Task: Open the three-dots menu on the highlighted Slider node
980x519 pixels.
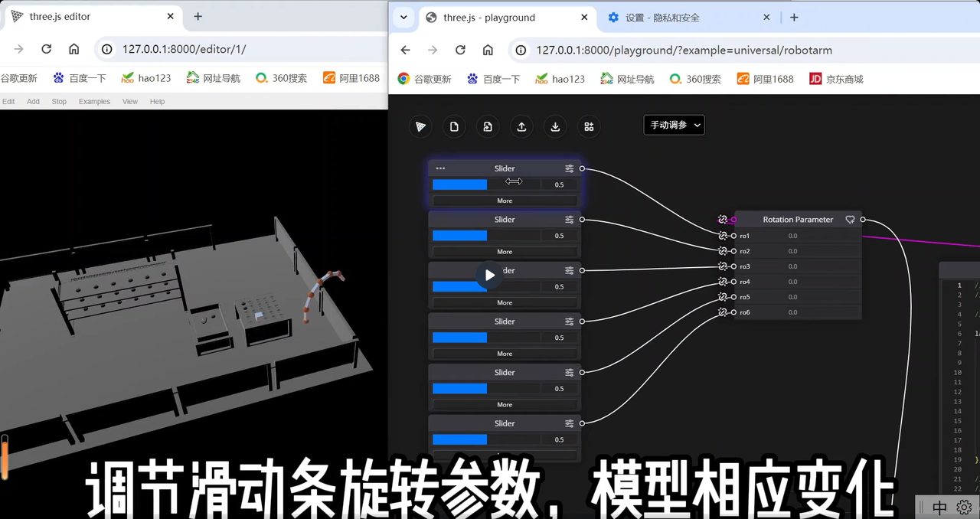Action: (440, 168)
